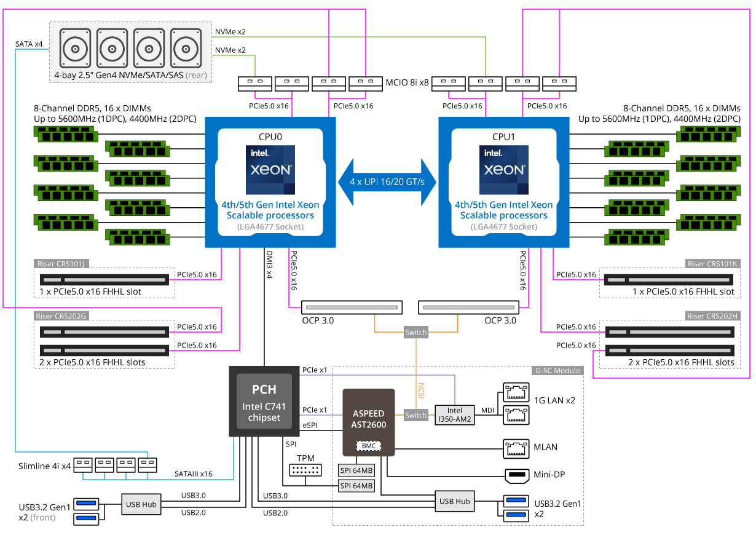This screenshot has width=756, height=535.
Task: Click the G-SC Module header label
Action: [x=557, y=371]
